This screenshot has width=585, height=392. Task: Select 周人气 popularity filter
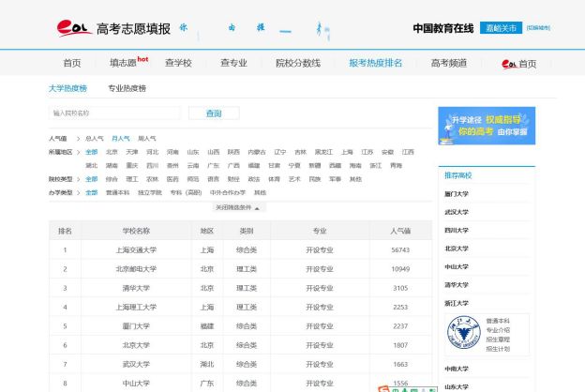click(146, 139)
